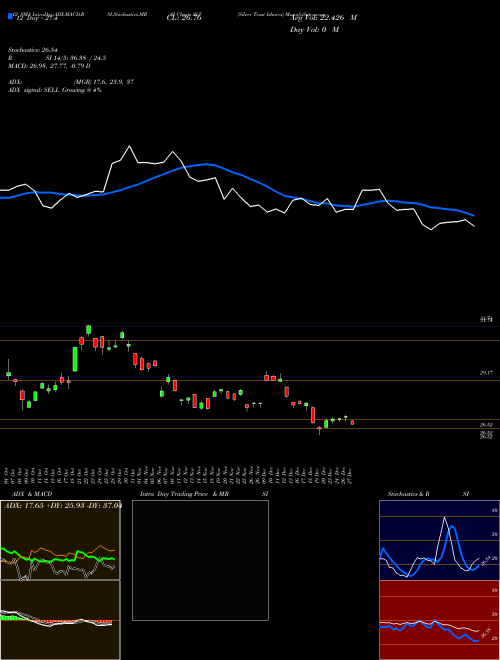
Task: Open the empty intraday trading price panel
Action: [x=200, y=560]
